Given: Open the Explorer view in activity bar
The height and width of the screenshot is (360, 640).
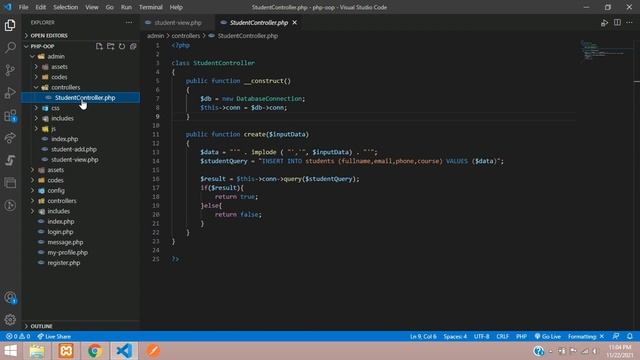Looking at the screenshot, I should pyautogui.click(x=10, y=25).
